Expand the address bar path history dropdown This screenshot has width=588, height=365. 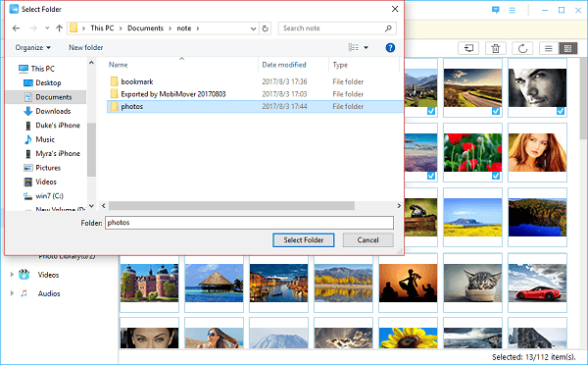253,28
